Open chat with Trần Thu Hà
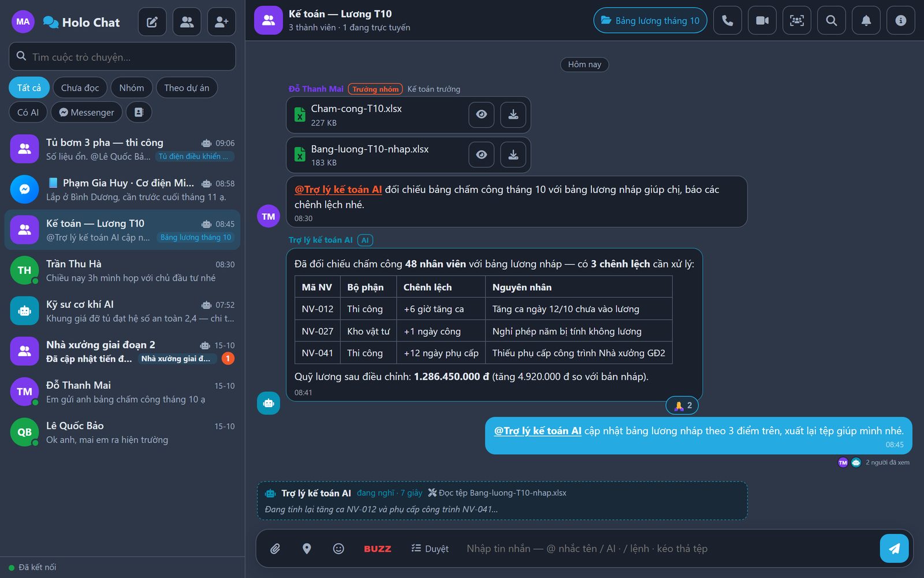The image size is (924, 578). click(x=122, y=271)
